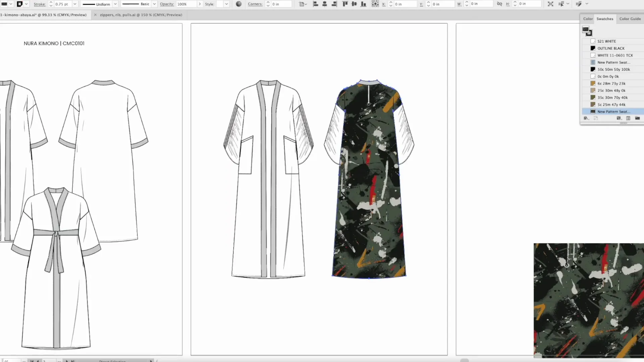This screenshot has width=644, height=362.
Task: Open the Uniform variable width profile dropdown
Action: (115, 4)
